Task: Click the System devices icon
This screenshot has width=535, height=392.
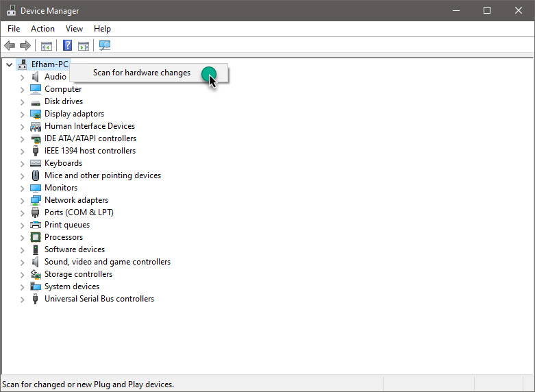Action: click(36, 286)
